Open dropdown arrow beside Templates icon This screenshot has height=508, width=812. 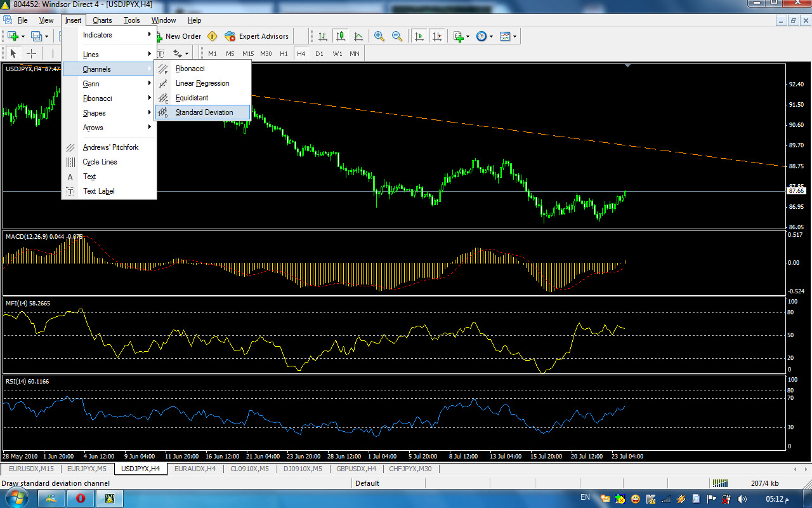point(515,36)
